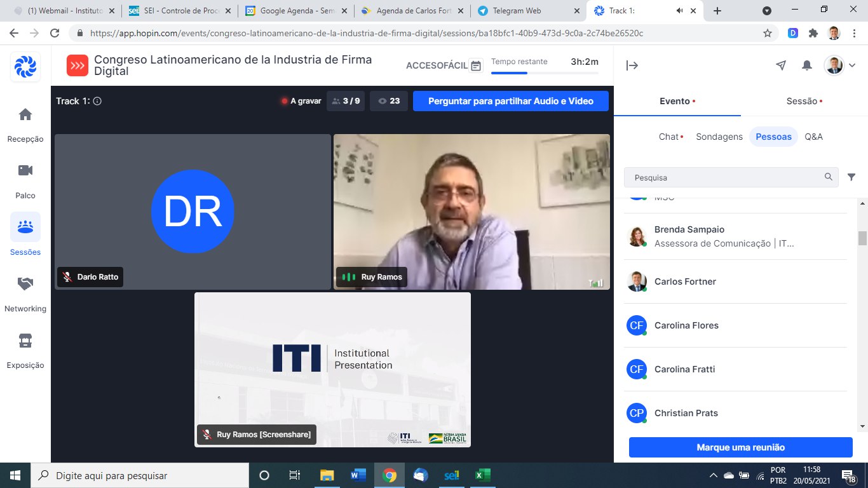This screenshot has width=868, height=488.
Task: Open direct messages via the paper plane icon
Action: coord(781,65)
